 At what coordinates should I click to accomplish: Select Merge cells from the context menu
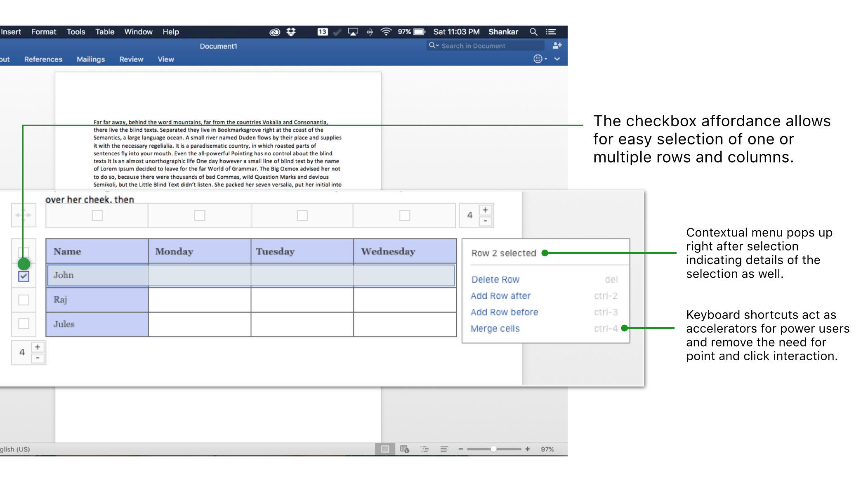point(495,328)
